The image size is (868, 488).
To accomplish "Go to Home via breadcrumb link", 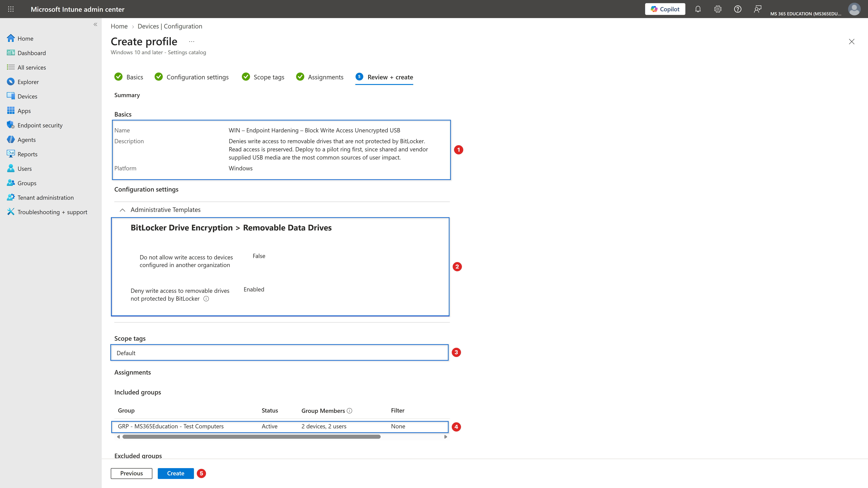I will point(119,26).
